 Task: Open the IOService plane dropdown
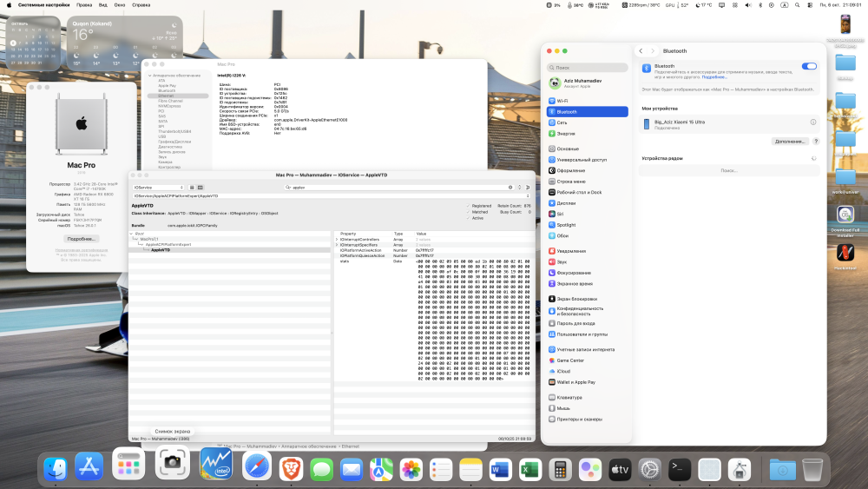158,188
